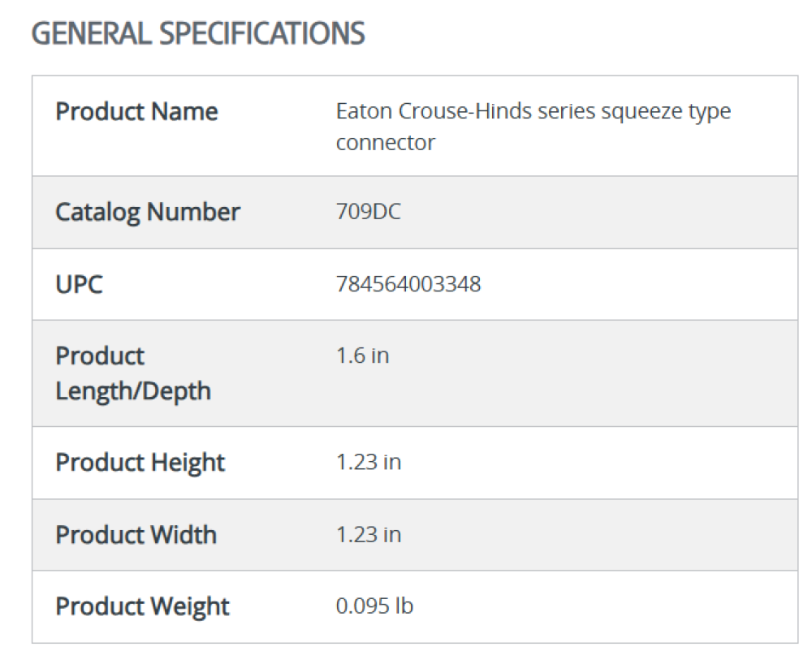This screenshot has height=651, width=812.
Task: Click the UPC label
Action: pos(79,284)
